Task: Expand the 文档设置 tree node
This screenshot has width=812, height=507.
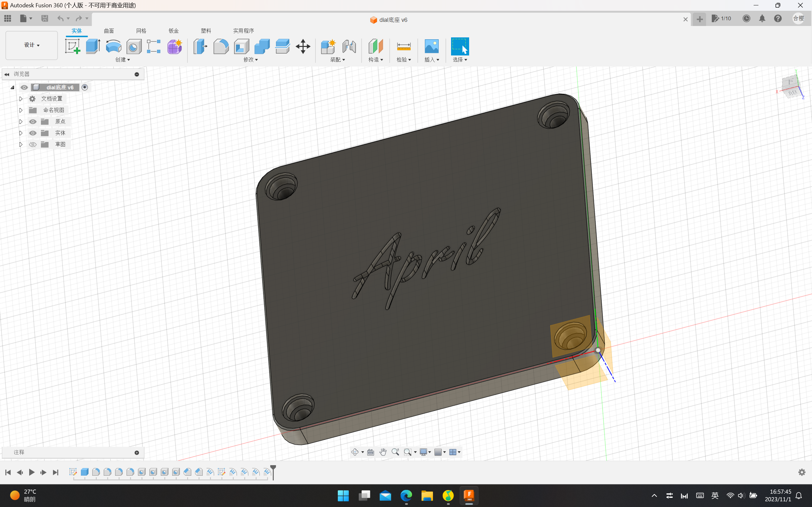Action: pyautogui.click(x=21, y=99)
